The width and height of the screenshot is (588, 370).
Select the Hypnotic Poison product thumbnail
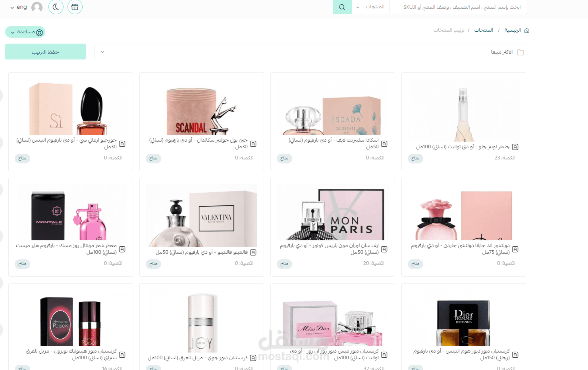(x=71, y=318)
